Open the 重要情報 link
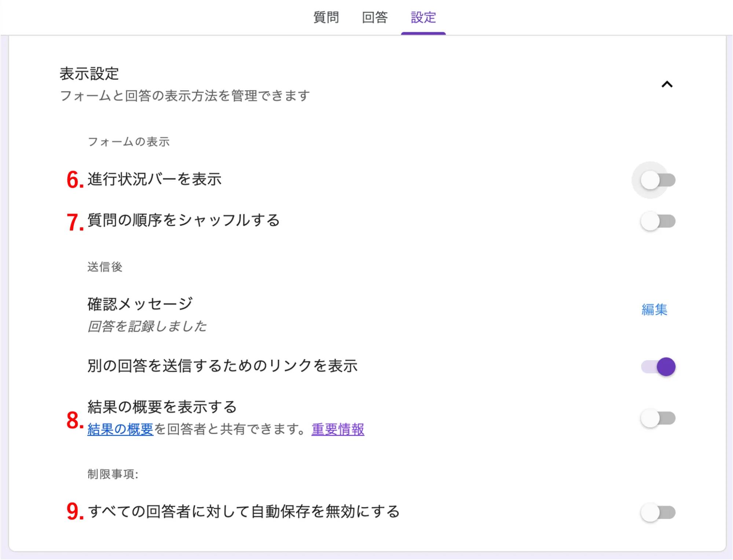Viewport: 733px width, 560px height. pos(338,429)
